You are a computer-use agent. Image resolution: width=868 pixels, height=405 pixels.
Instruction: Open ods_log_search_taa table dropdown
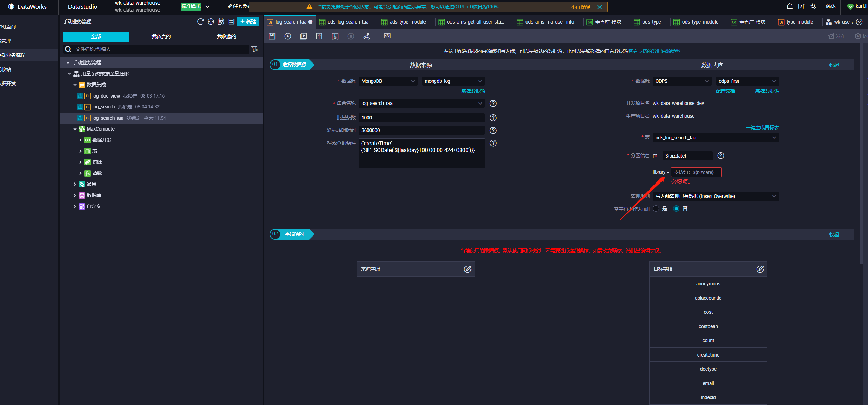(716, 138)
